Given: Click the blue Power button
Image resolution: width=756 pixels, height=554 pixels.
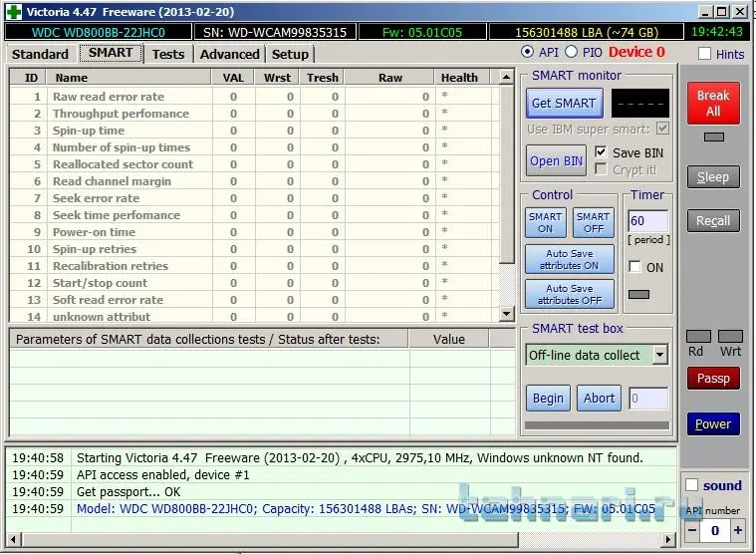Looking at the screenshot, I should coord(713,424).
